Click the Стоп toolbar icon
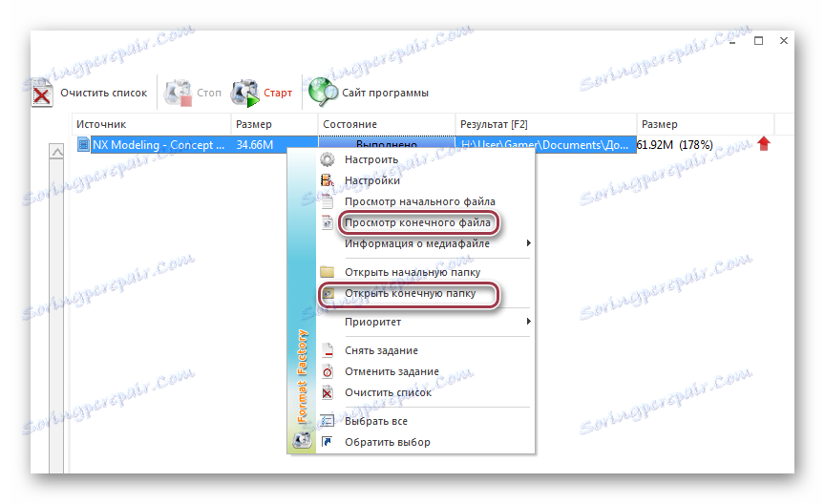This screenshot has height=504, width=825. tap(178, 94)
